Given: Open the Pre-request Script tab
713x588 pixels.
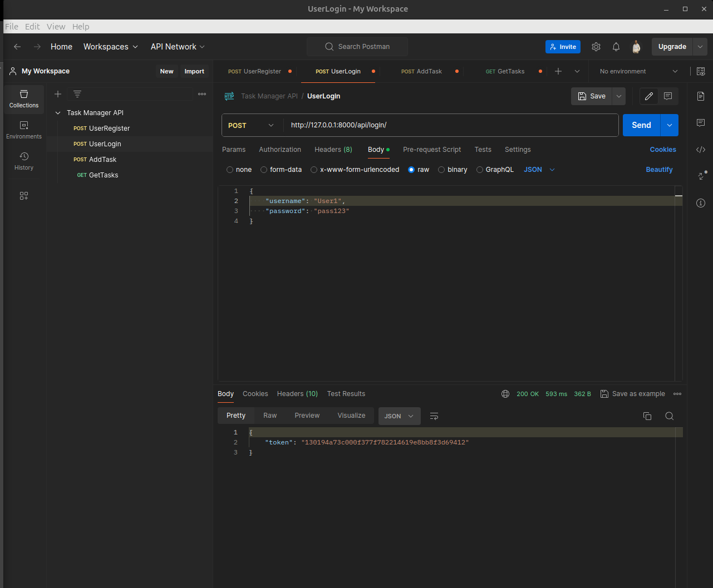Looking at the screenshot, I should [432, 150].
